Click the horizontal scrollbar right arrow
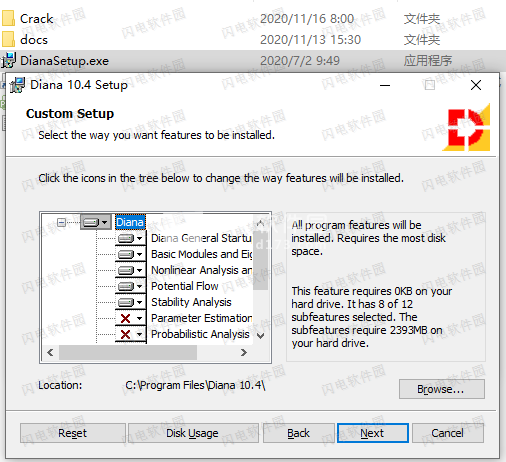506x462 pixels. [244, 352]
